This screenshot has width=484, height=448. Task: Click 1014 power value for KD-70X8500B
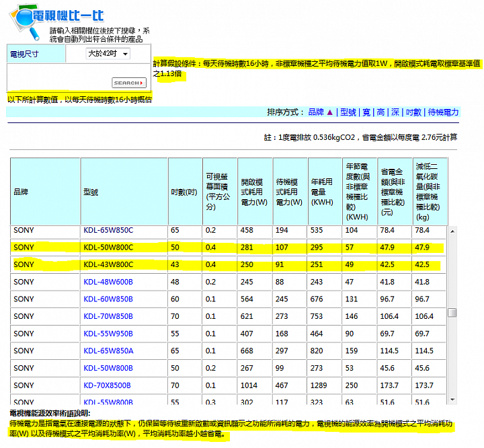[x=249, y=385]
